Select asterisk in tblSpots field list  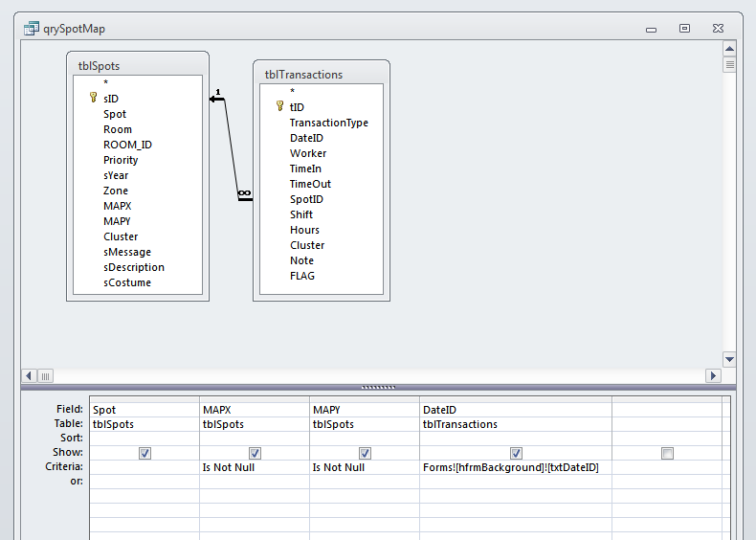[x=105, y=83]
